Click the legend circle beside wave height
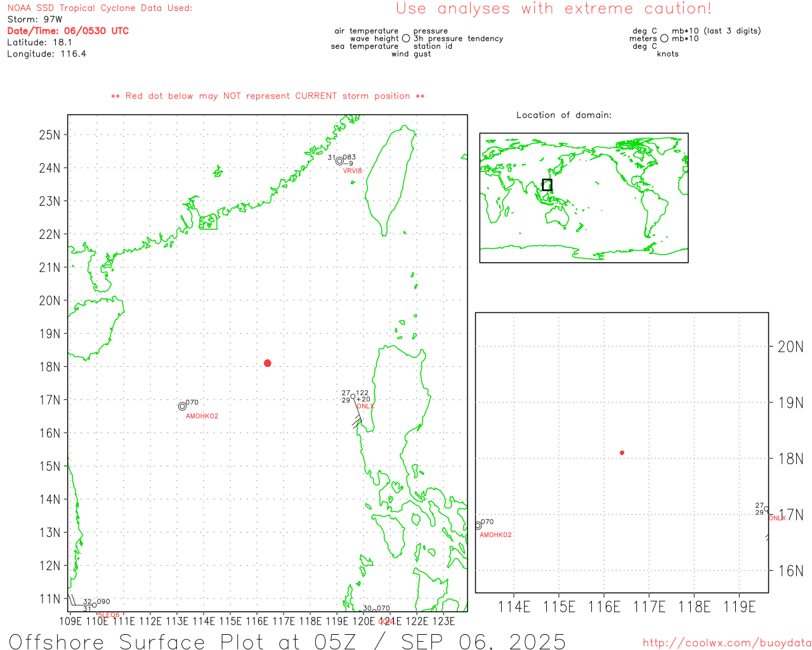 406,39
